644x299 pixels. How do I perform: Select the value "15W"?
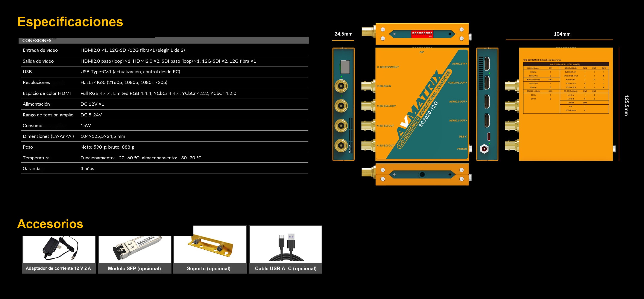pyautogui.click(x=86, y=126)
